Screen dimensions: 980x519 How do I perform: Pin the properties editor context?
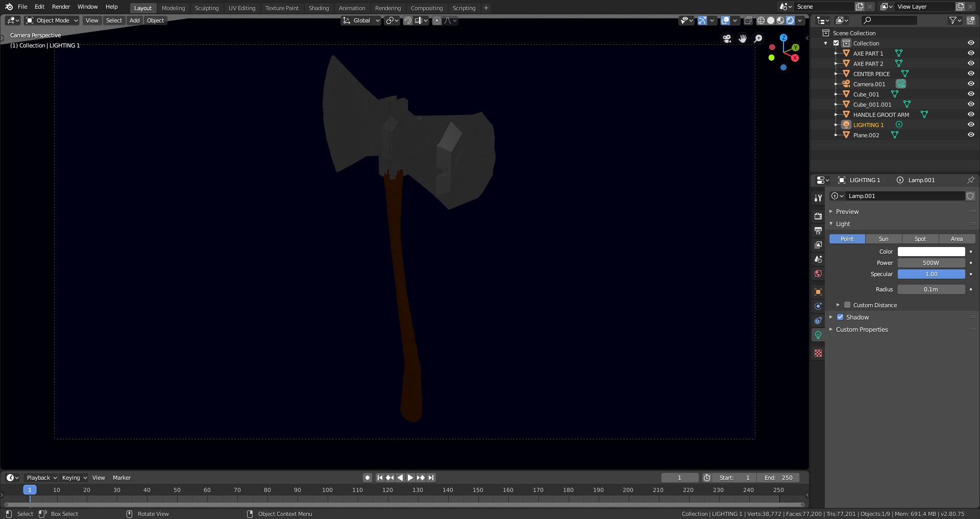(970, 180)
